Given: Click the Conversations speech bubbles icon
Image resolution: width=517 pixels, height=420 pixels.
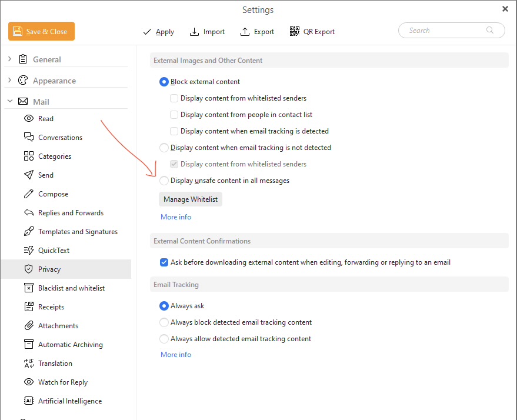Looking at the screenshot, I should 29,137.
